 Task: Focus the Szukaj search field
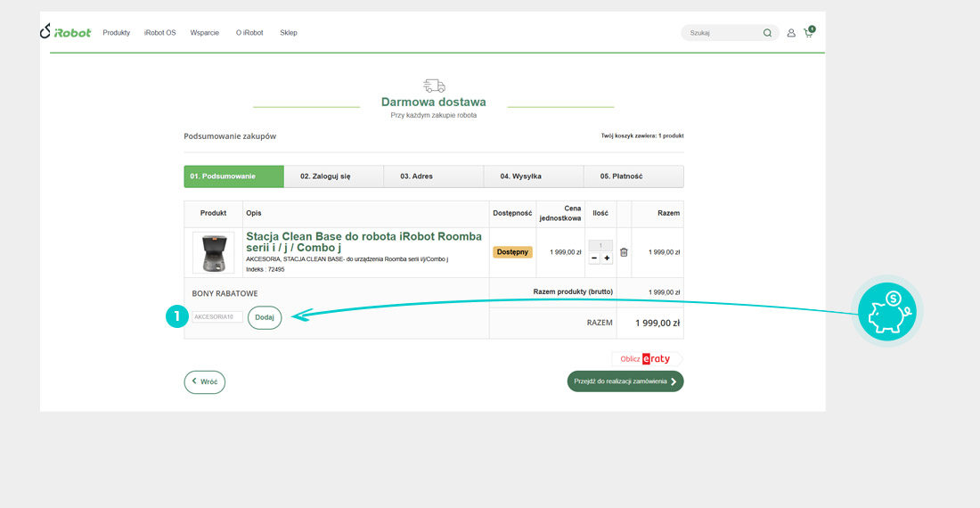click(723, 33)
